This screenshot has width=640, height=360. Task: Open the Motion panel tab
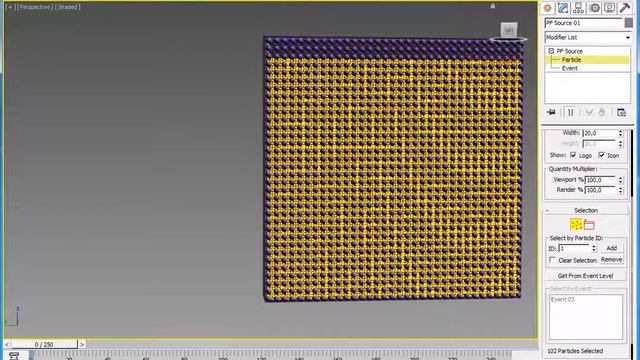coord(594,8)
